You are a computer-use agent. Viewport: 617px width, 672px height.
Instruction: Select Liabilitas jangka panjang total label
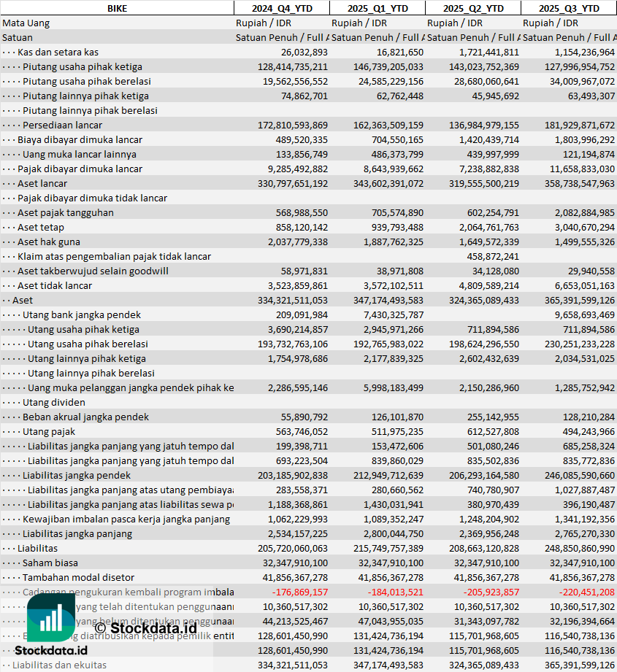[77, 533]
